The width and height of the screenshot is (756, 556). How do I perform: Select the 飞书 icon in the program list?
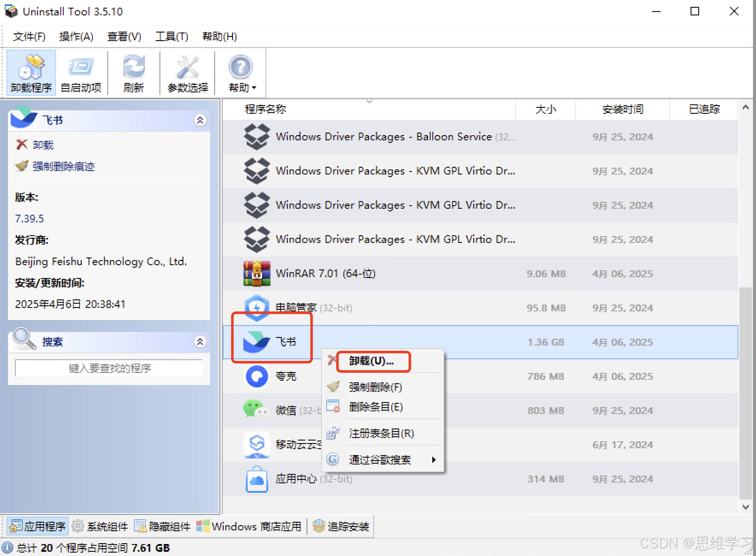pos(257,342)
